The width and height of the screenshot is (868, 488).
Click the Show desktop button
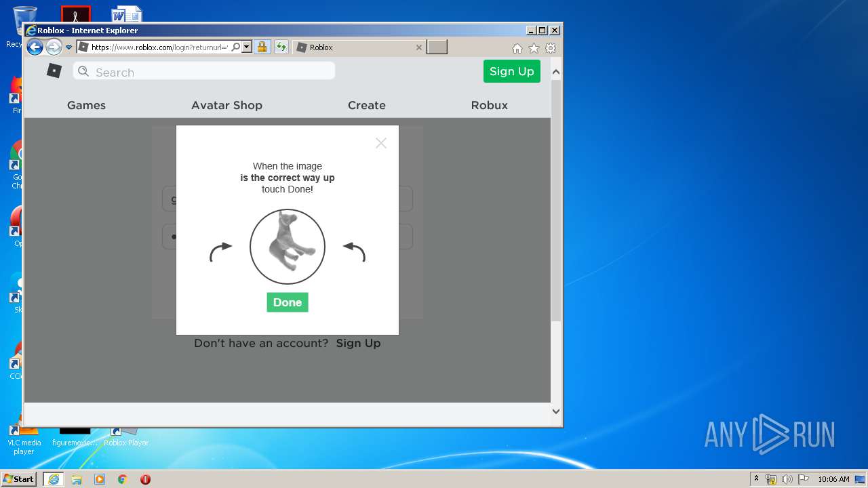[x=861, y=479]
